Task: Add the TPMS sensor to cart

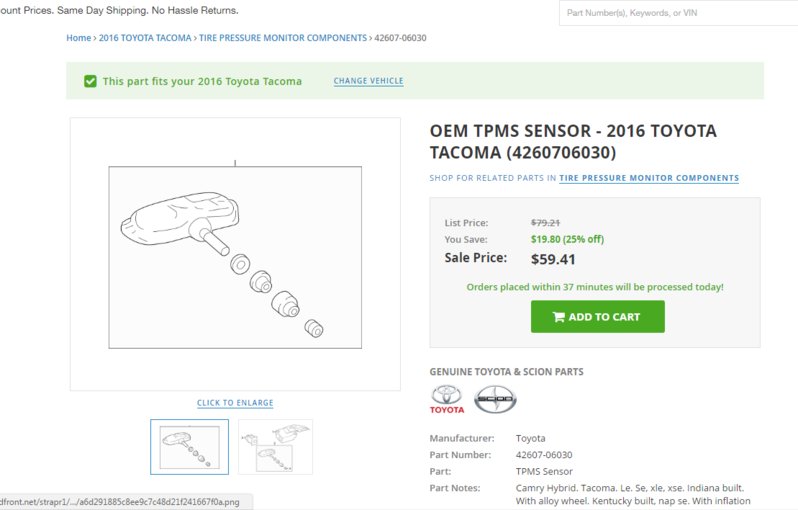Action: point(597,317)
